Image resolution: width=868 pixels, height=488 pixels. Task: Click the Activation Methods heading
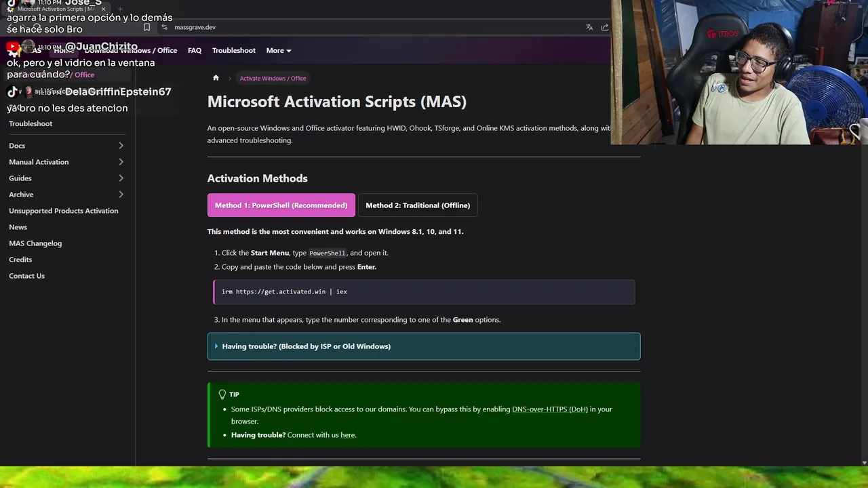(x=258, y=178)
